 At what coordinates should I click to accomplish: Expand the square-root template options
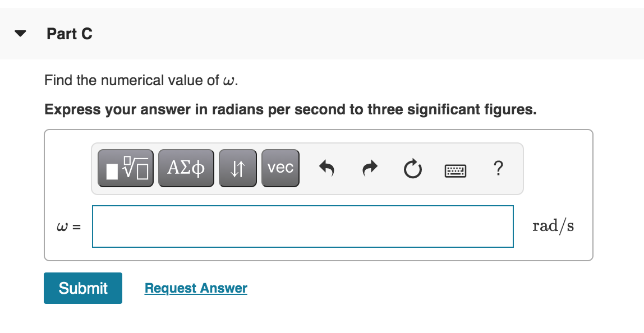125,167
